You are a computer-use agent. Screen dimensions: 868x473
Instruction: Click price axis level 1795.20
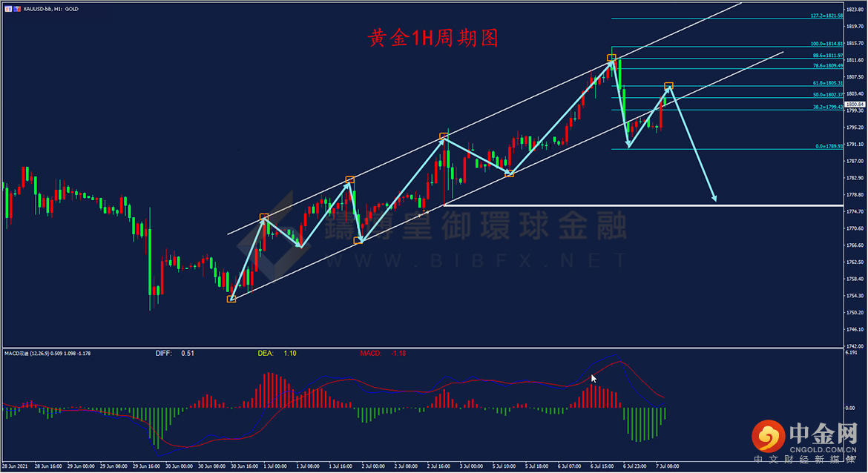[855, 127]
